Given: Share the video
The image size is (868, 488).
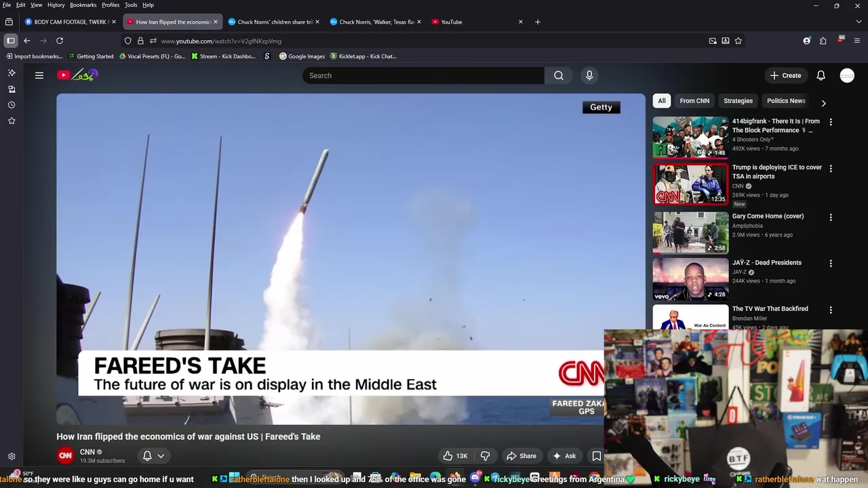Looking at the screenshot, I should click(x=521, y=456).
